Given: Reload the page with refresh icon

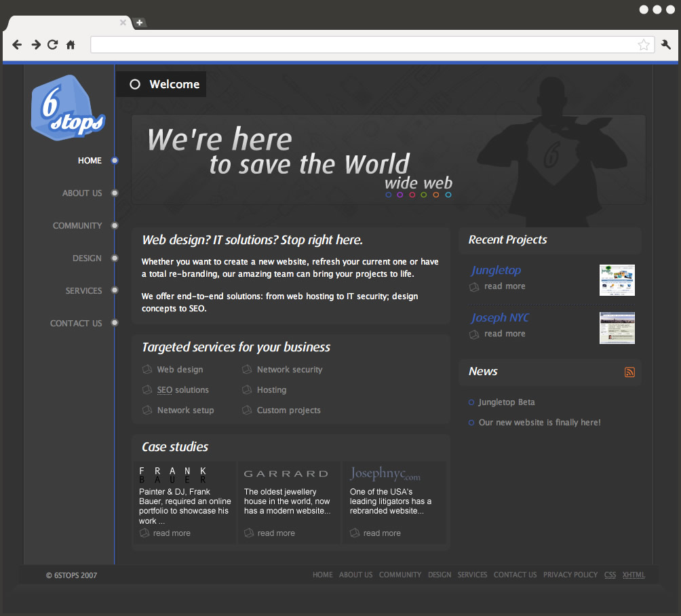Looking at the screenshot, I should (x=53, y=45).
